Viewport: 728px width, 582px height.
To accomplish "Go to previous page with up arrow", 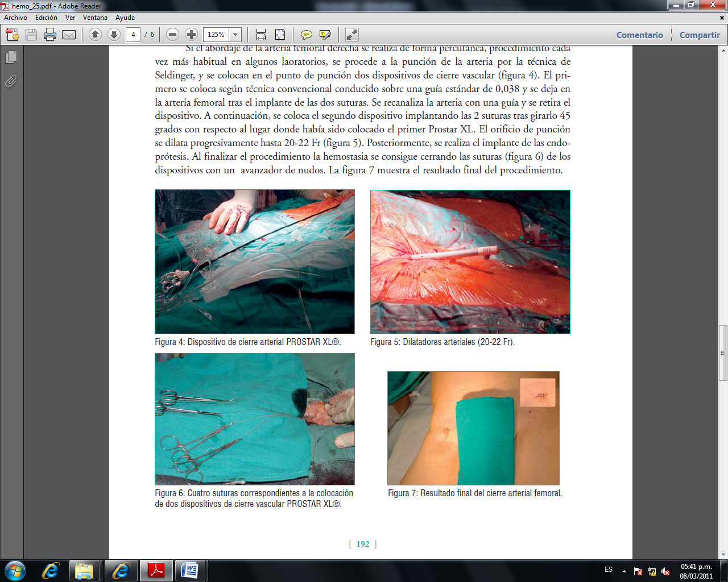I will [96, 35].
